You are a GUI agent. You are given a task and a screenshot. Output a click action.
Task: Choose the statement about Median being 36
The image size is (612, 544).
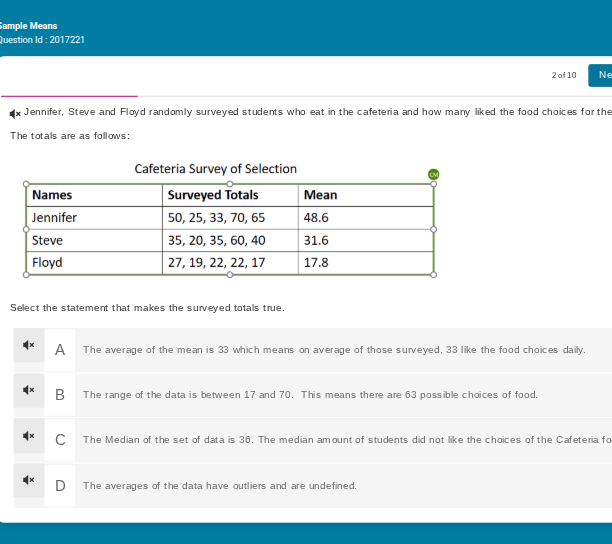pos(347,440)
